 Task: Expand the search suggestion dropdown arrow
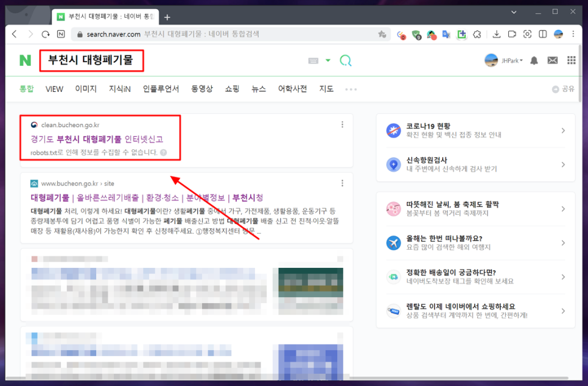coord(327,60)
